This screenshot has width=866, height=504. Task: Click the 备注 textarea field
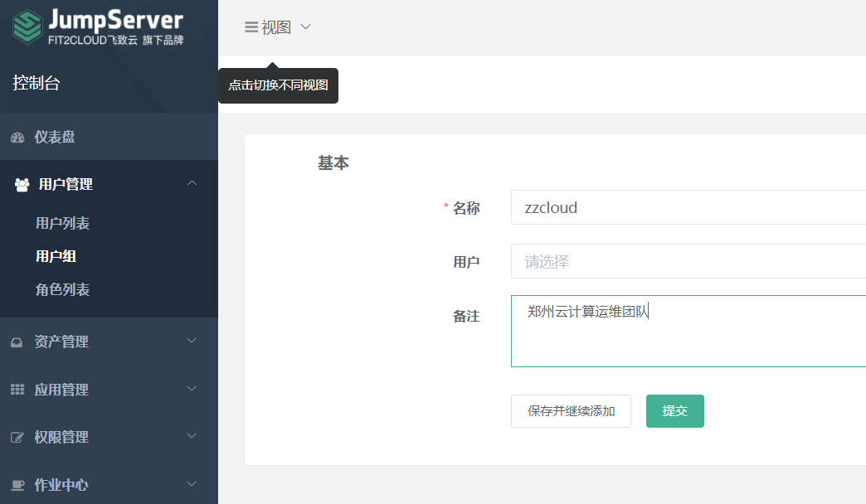coord(688,332)
